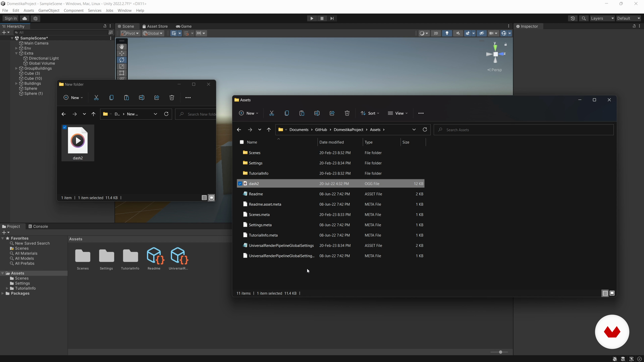Click Share icon in Assets explorer window

coord(332,113)
